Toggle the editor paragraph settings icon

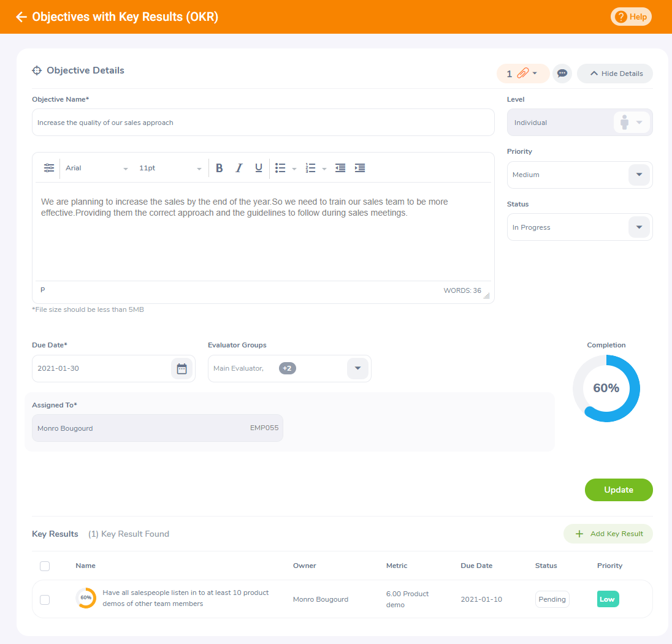coord(49,167)
